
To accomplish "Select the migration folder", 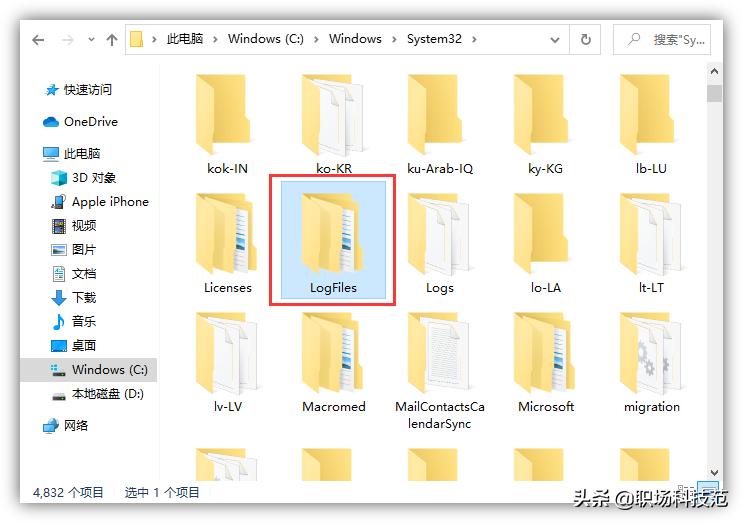I will tap(652, 362).
